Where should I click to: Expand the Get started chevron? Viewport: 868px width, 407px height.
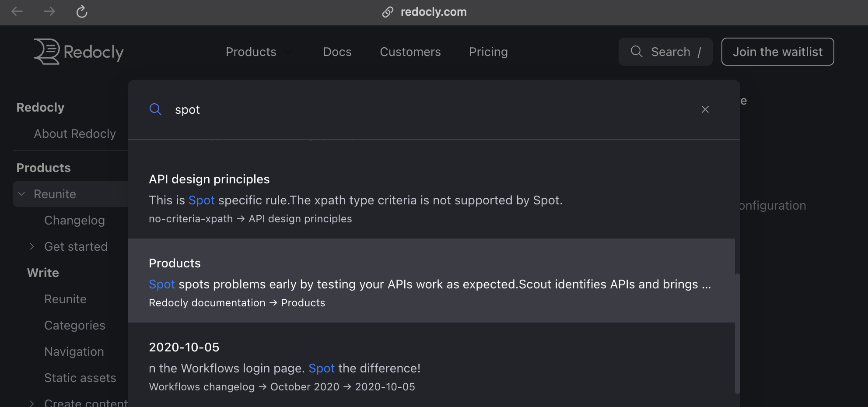click(x=32, y=246)
